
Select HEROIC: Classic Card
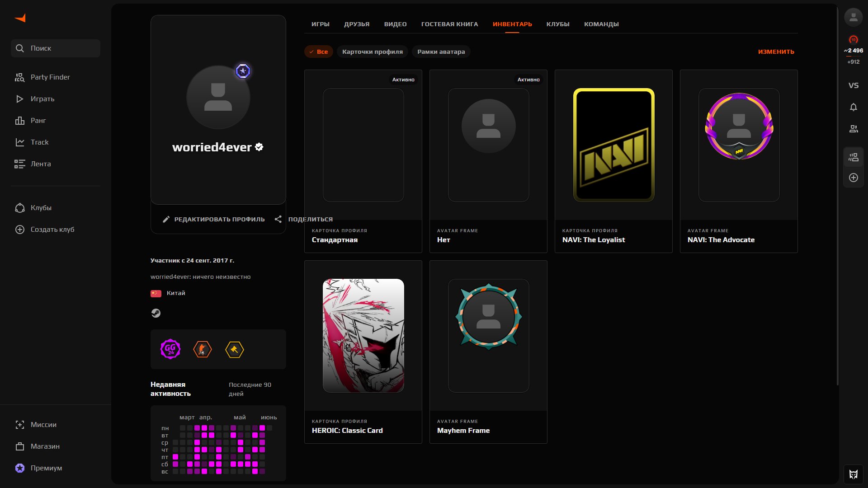[363, 352]
